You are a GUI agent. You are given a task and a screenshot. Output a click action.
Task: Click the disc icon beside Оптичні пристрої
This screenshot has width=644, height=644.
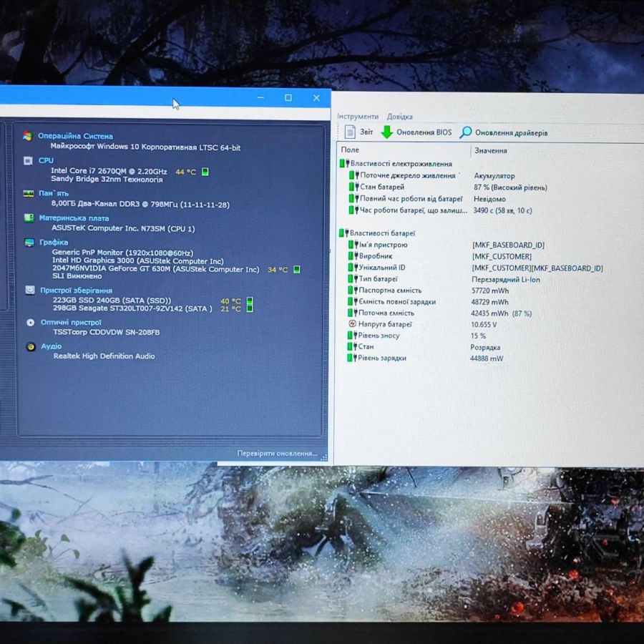click(30, 323)
